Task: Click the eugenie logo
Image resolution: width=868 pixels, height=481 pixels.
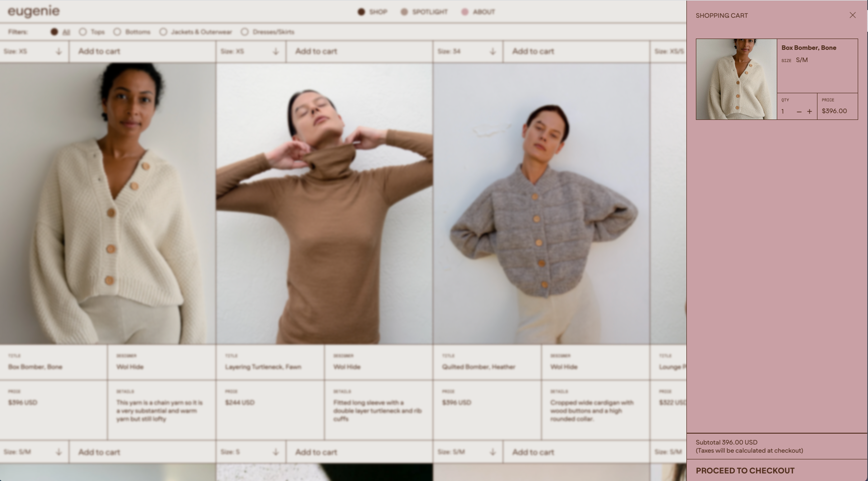Action: tap(34, 11)
